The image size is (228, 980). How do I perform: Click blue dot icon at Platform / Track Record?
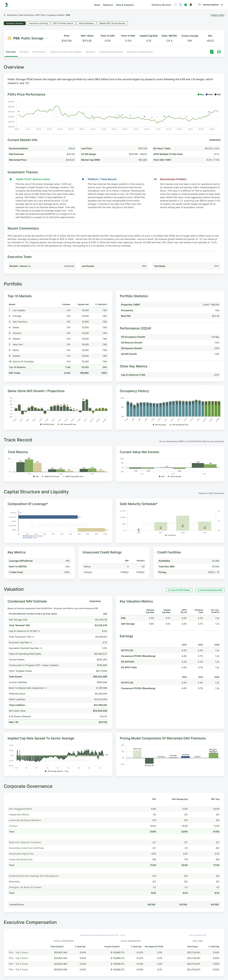click(83, 179)
